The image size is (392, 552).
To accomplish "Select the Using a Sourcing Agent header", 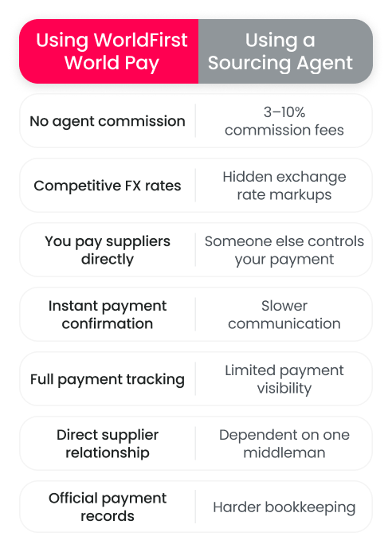I will [x=280, y=52].
